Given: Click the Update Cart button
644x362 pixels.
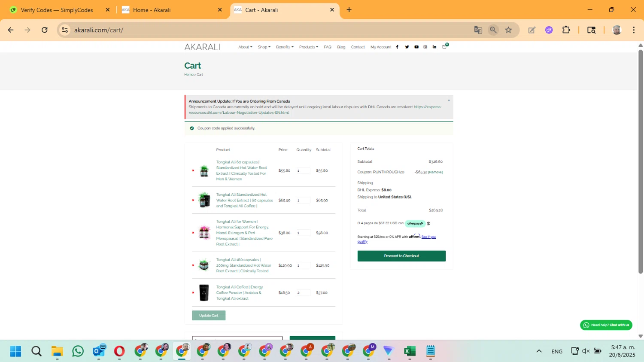Looking at the screenshot, I should pos(209,316).
